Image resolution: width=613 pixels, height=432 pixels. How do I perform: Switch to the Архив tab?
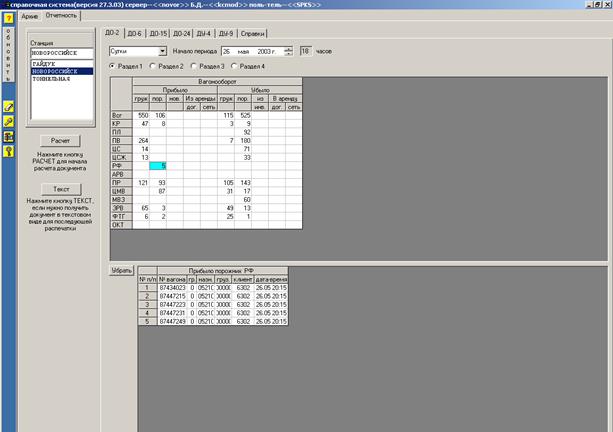tap(30, 16)
